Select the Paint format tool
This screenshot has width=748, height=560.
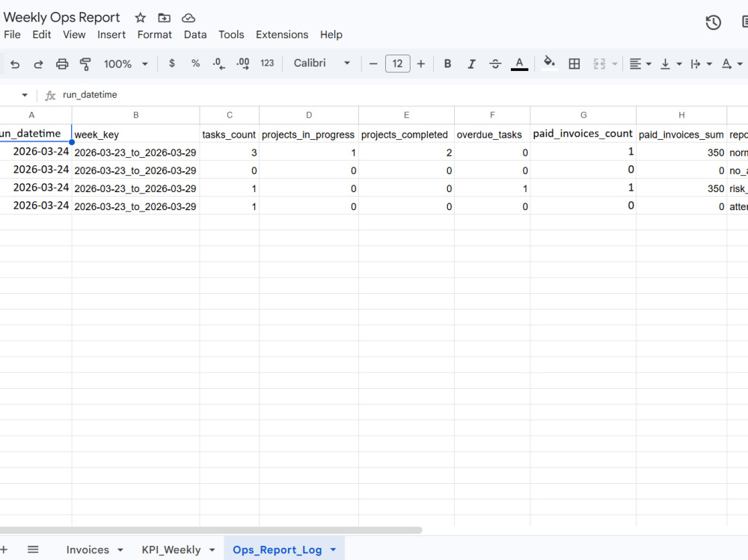(85, 64)
